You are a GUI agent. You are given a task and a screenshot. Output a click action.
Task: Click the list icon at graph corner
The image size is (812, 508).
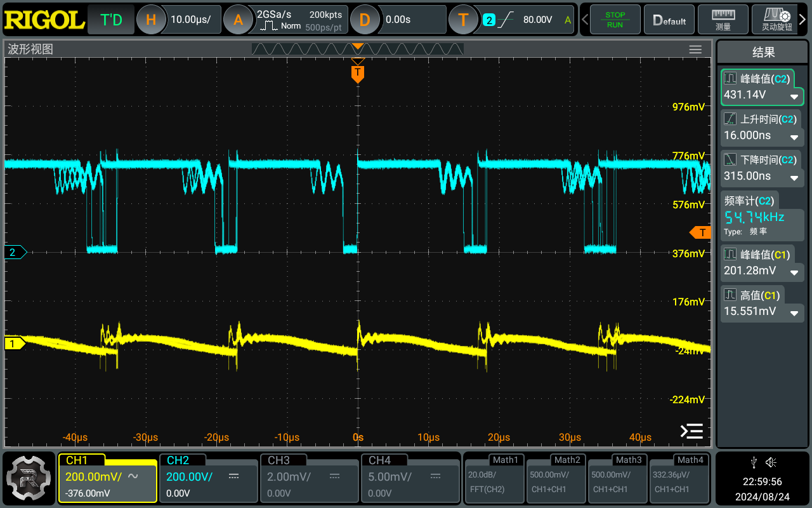point(691,432)
